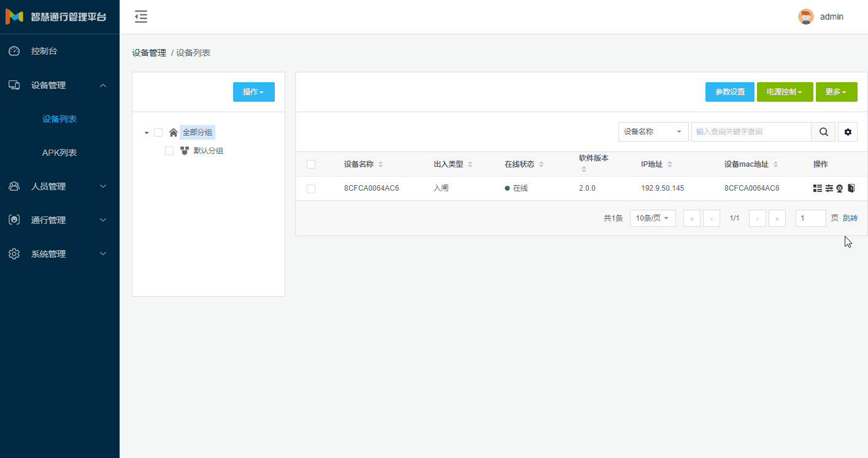Click the 跳转 page jump link

[850, 218]
